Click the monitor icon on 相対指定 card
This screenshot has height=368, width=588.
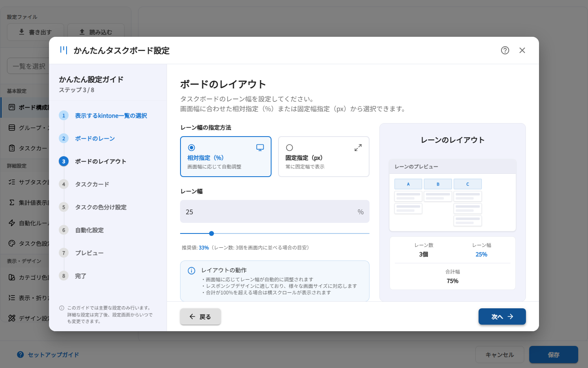[x=260, y=148]
